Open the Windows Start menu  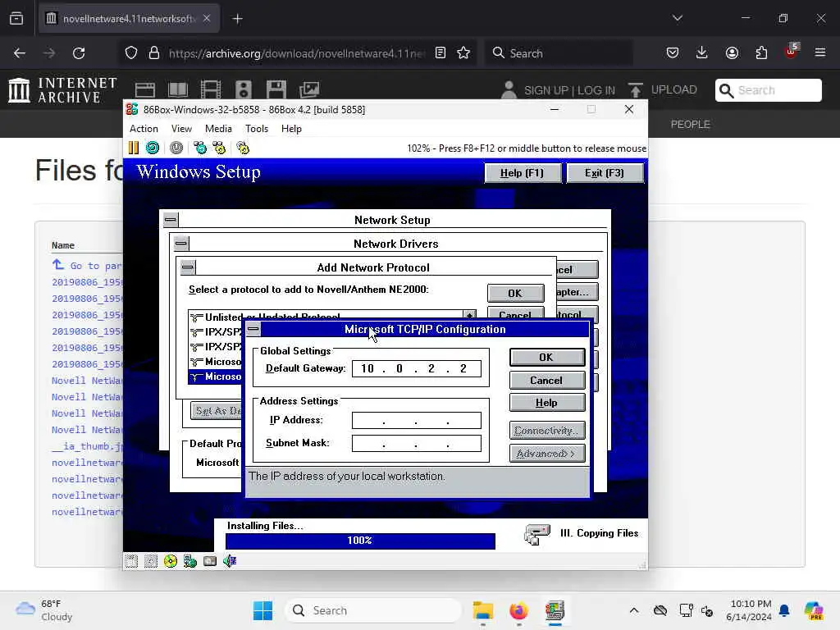click(262, 610)
